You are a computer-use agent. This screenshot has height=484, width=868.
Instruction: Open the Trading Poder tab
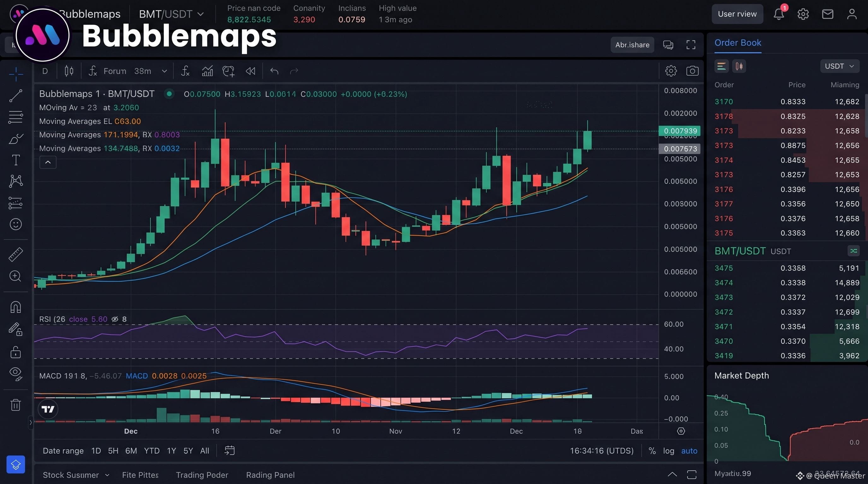(x=202, y=475)
